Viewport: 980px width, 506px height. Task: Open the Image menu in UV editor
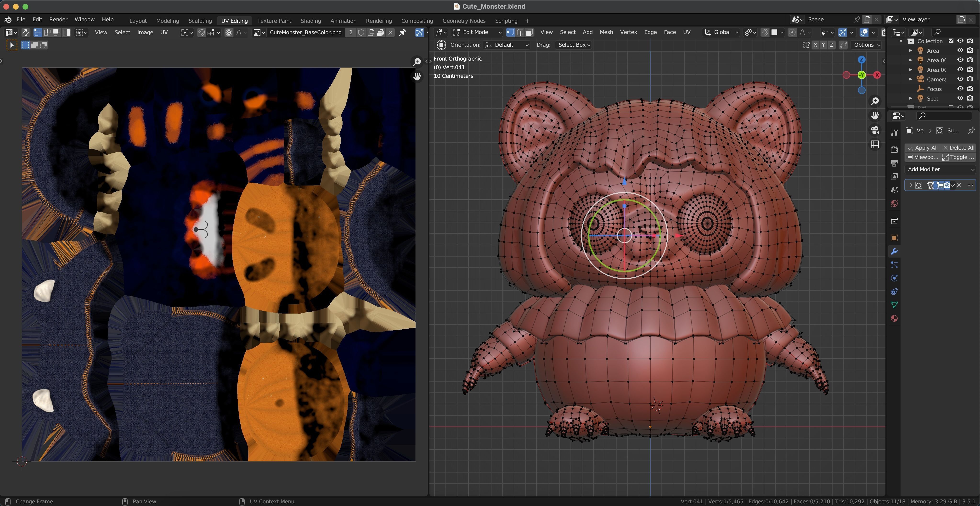click(145, 32)
